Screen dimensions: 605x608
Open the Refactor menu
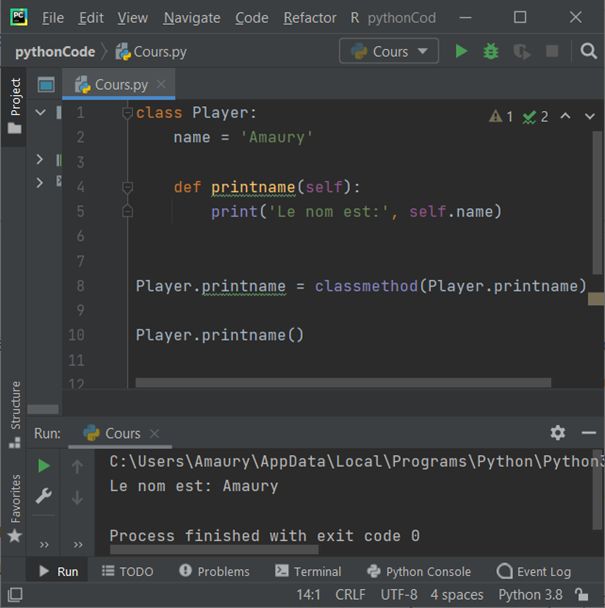click(x=310, y=18)
